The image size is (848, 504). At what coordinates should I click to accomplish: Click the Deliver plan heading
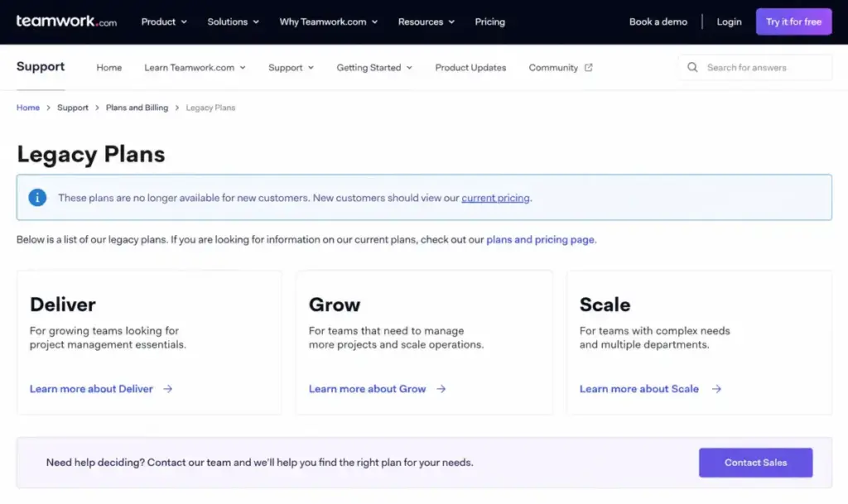pyautogui.click(x=63, y=305)
